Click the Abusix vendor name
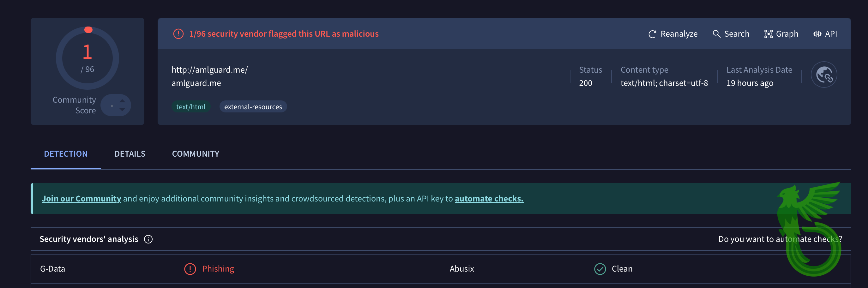 (x=461, y=269)
